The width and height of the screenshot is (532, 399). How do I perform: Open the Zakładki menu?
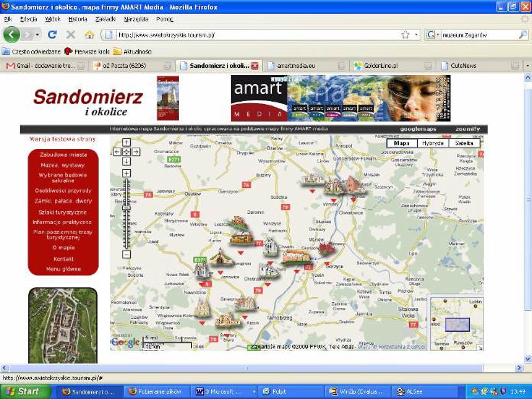[x=105, y=19]
